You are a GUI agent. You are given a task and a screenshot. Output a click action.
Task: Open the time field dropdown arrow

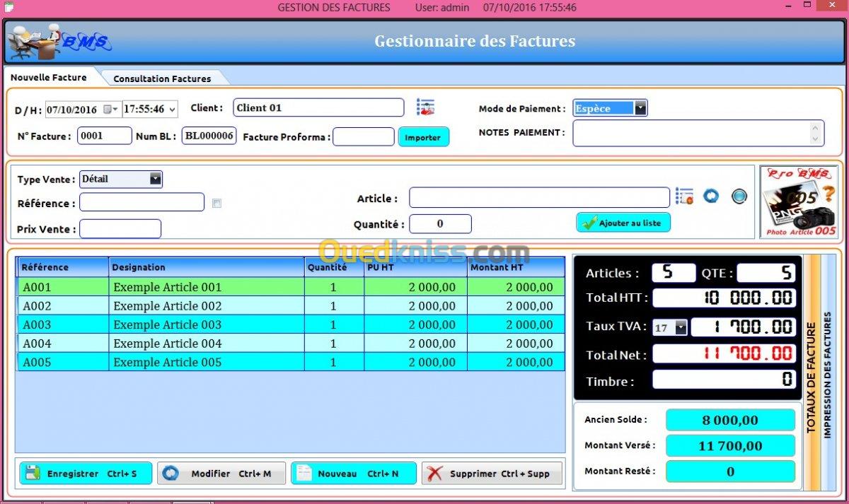pos(172,110)
